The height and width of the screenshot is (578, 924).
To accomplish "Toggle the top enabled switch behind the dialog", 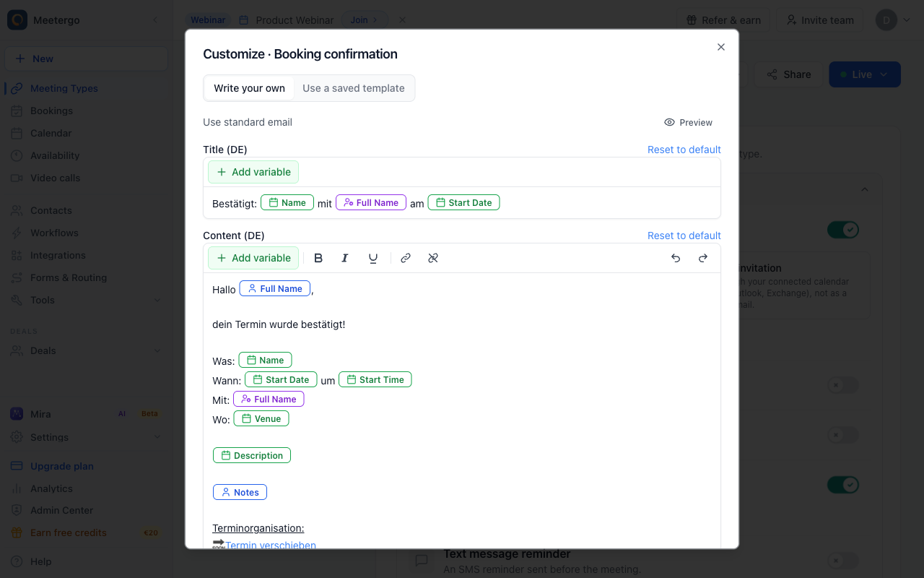I will (843, 230).
